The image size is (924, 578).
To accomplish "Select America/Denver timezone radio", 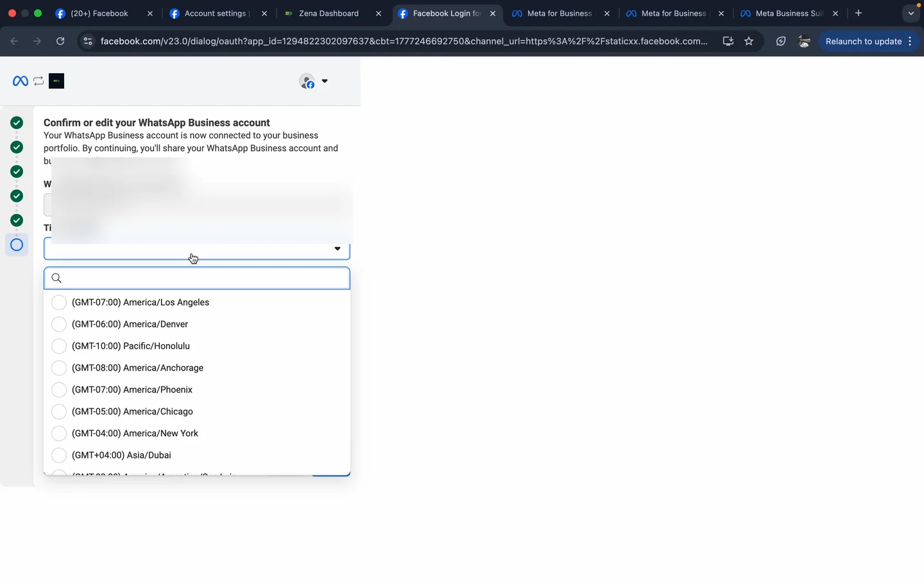I will (x=59, y=324).
